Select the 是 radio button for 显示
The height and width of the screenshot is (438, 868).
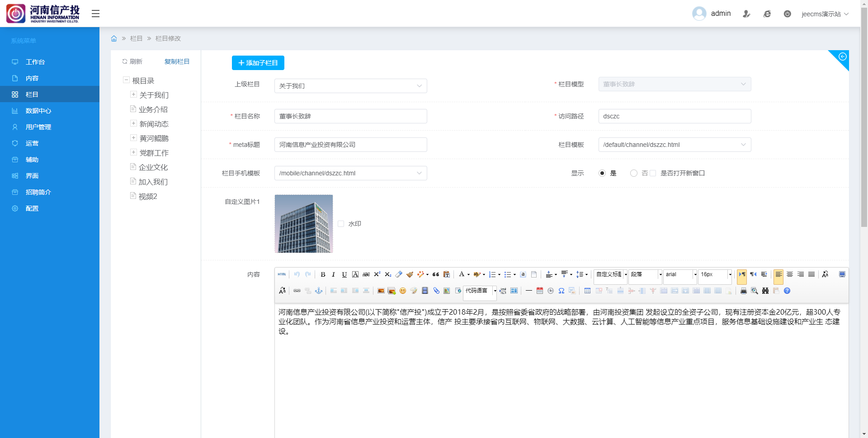coord(602,173)
